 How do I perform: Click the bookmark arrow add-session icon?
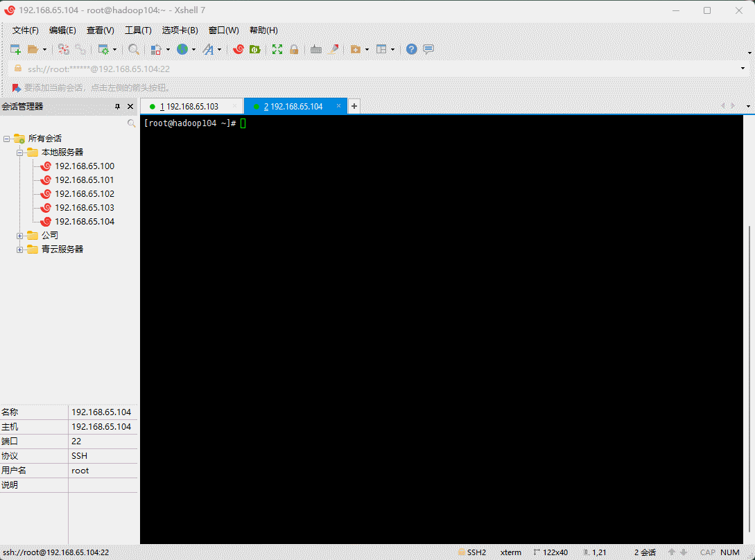[17, 87]
